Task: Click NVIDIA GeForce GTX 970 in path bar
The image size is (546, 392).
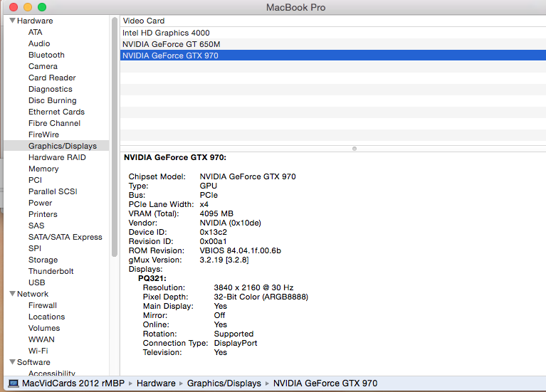Action: tap(325, 383)
